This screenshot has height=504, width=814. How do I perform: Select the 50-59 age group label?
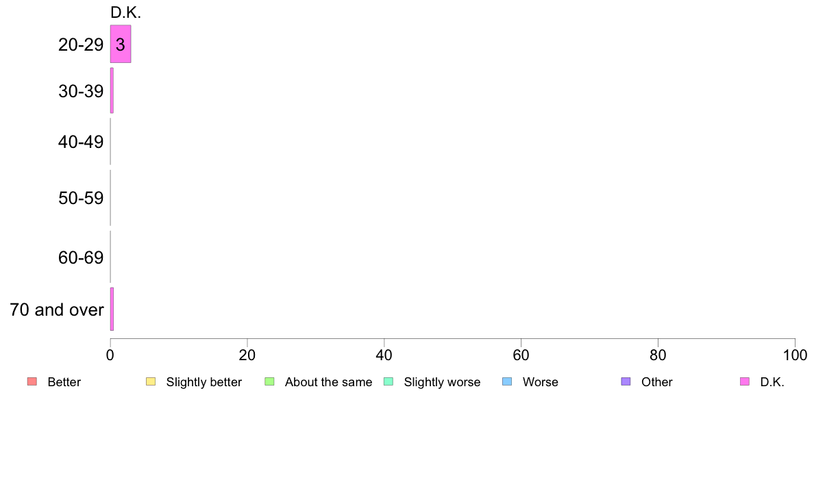pyautogui.click(x=81, y=199)
